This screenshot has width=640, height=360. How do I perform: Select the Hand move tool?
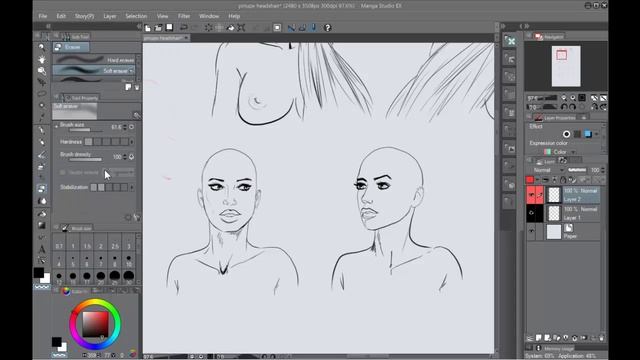pyautogui.click(x=42, y=60)
